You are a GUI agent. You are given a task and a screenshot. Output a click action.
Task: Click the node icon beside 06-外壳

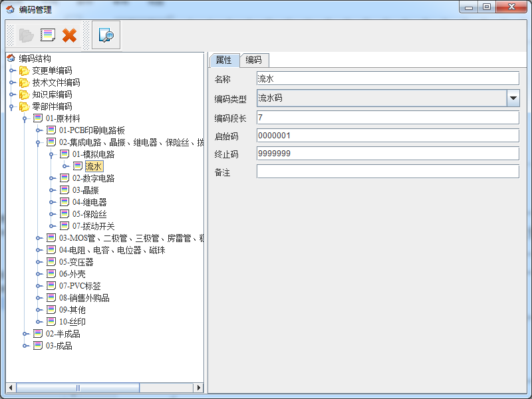[51, 273]
